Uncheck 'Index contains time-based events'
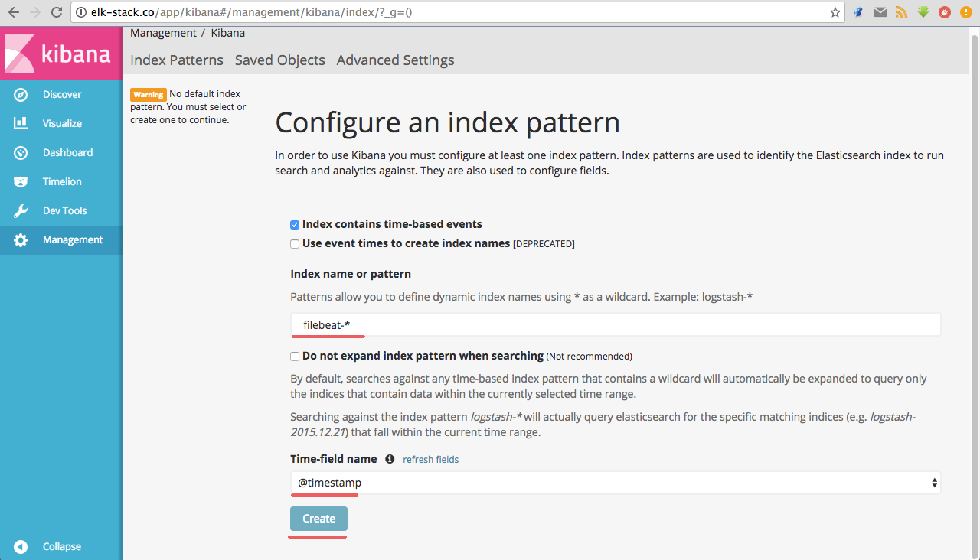980x560 pixels. pyautogui.click(x=294, y=224)
